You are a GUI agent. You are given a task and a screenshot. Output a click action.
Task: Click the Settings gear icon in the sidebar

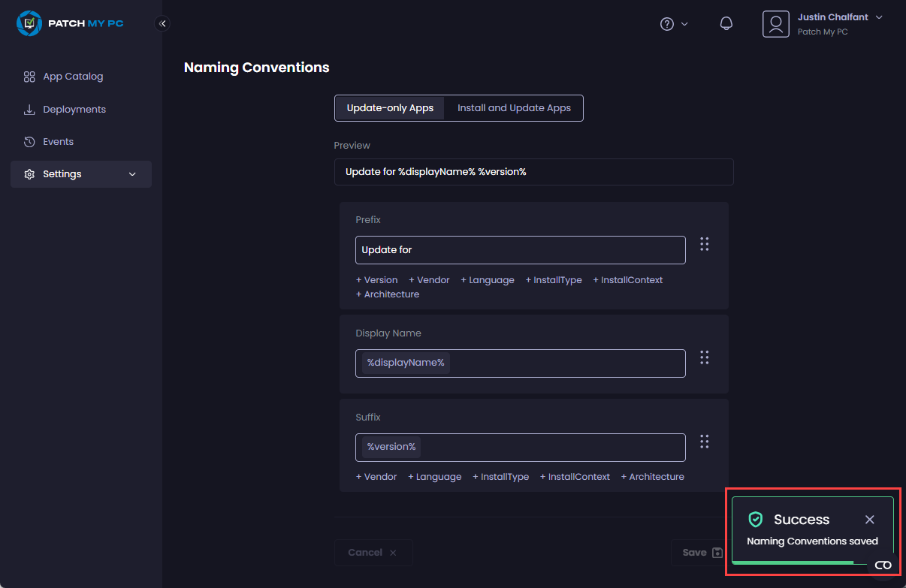(x=29, y=173)
